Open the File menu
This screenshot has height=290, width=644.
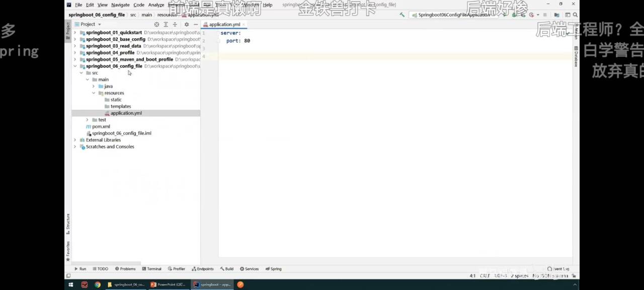(78, 5)
